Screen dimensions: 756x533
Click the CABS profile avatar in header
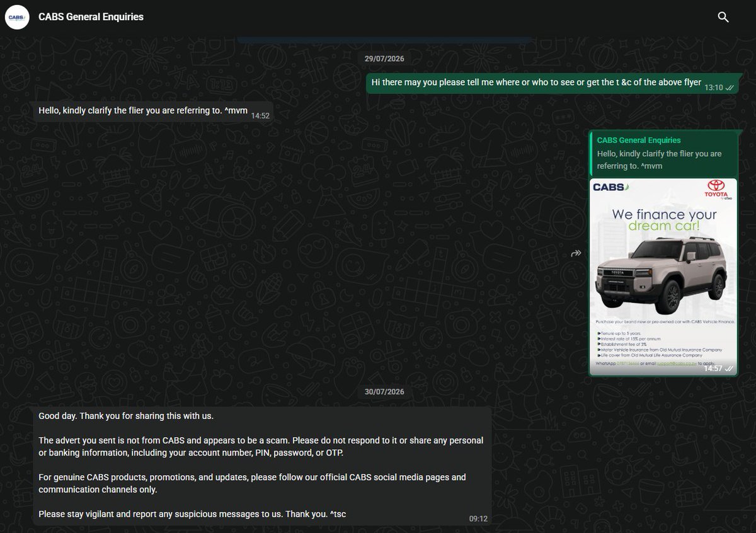coord(17,17)
